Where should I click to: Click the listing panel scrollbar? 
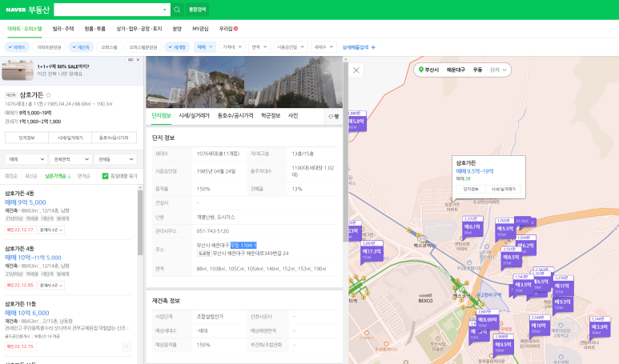(140, 223)
